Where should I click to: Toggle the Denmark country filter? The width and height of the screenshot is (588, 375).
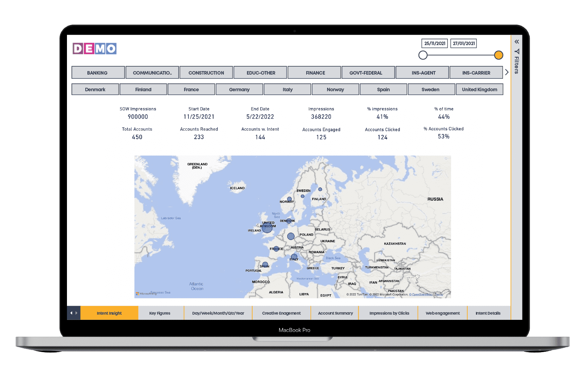[95, 89]
